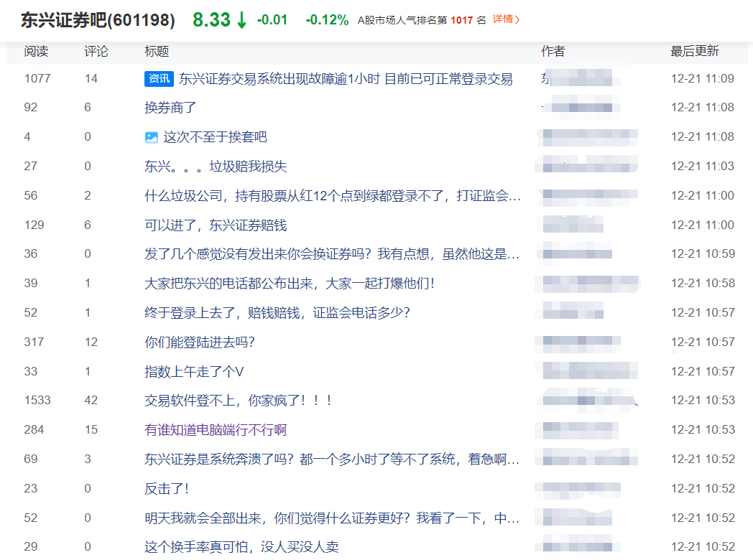Click the 作者 column header
This screenshot has width=753, height=560.
553,52
